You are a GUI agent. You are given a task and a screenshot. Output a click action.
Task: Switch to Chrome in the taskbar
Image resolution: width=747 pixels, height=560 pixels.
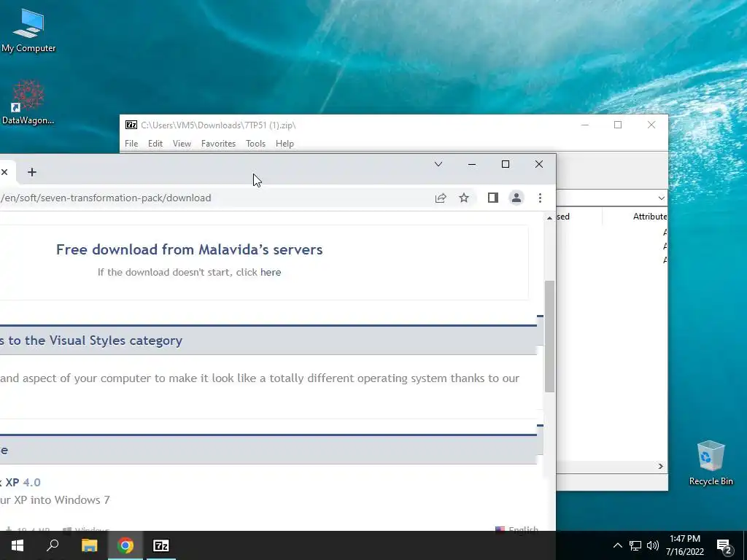[x=125, y=545]
